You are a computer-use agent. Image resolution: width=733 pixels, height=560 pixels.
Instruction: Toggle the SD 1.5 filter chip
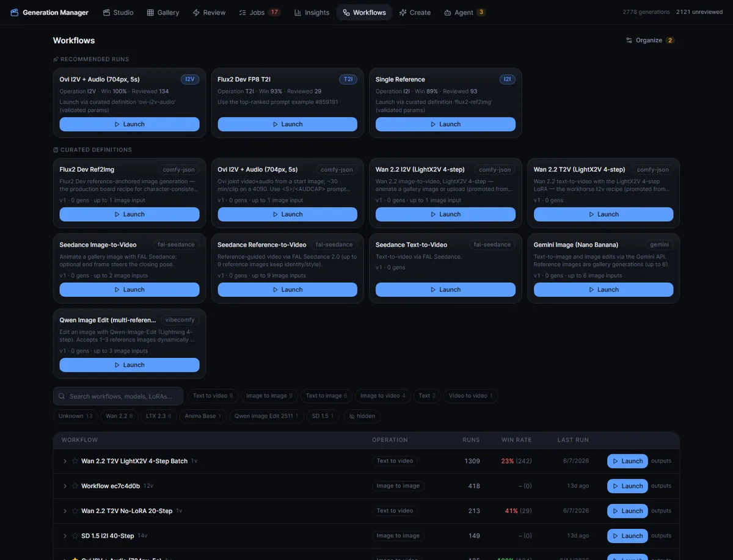tap(323, 416)
